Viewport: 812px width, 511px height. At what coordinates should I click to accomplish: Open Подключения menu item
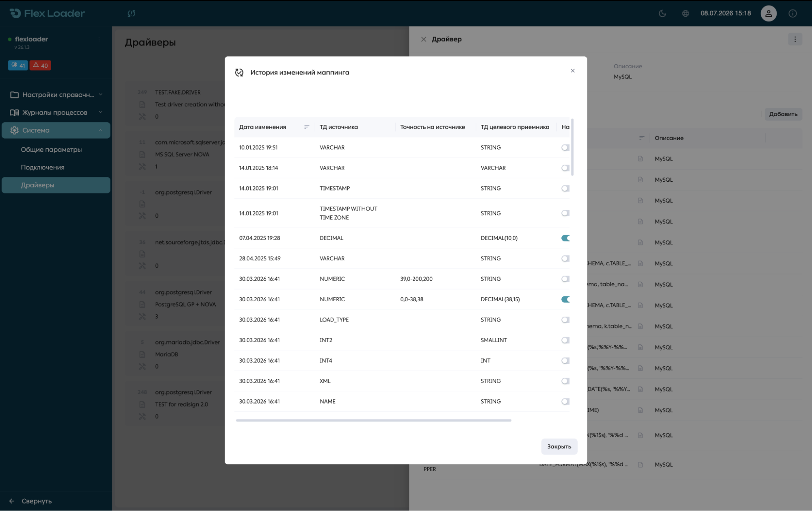(43, 167)
